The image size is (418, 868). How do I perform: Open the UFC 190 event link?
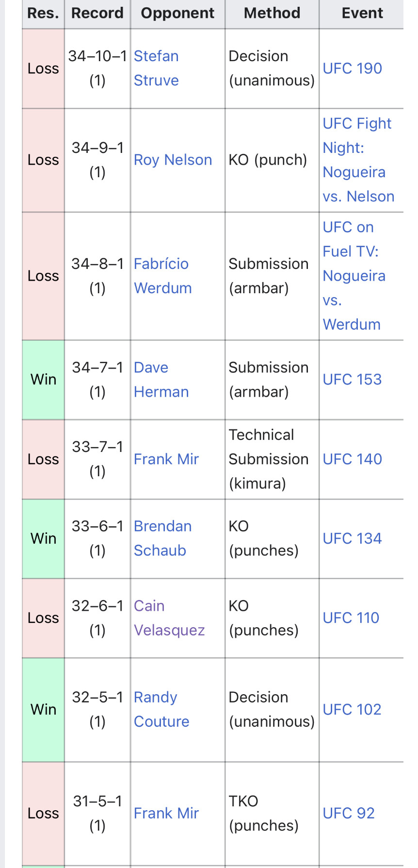353,68
